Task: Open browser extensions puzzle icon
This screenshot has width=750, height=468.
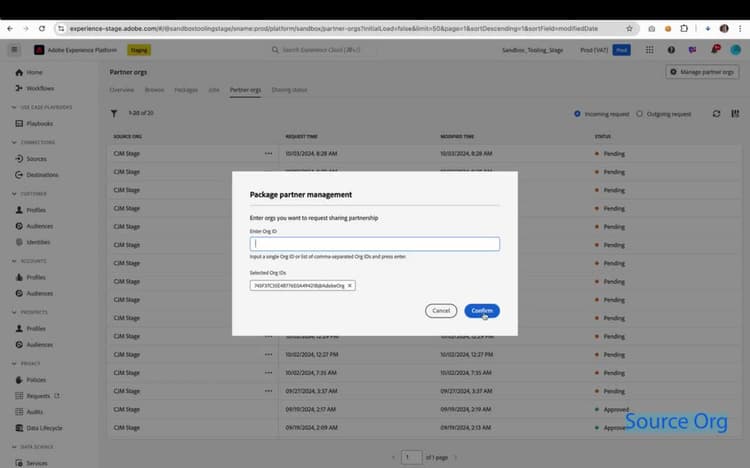Action: [x=684, y=29]
